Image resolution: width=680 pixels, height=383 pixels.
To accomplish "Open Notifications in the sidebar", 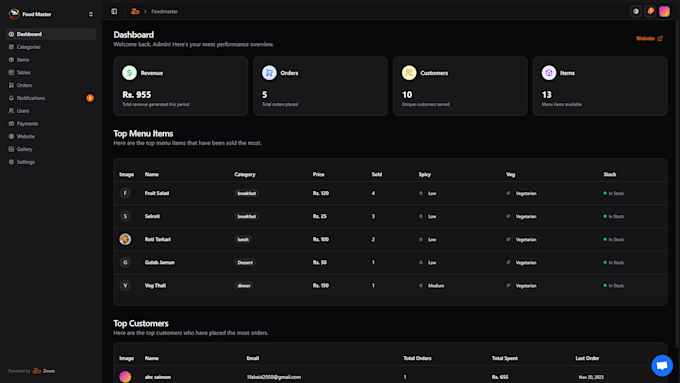I will click(51, 98).
